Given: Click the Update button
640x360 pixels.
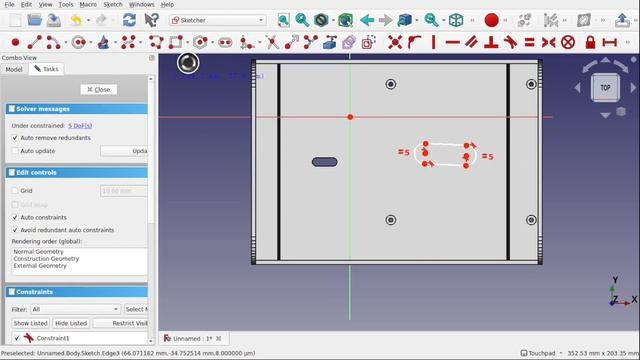Looking at the screenshot, I should pyautogui.click(x=124, y=151).
